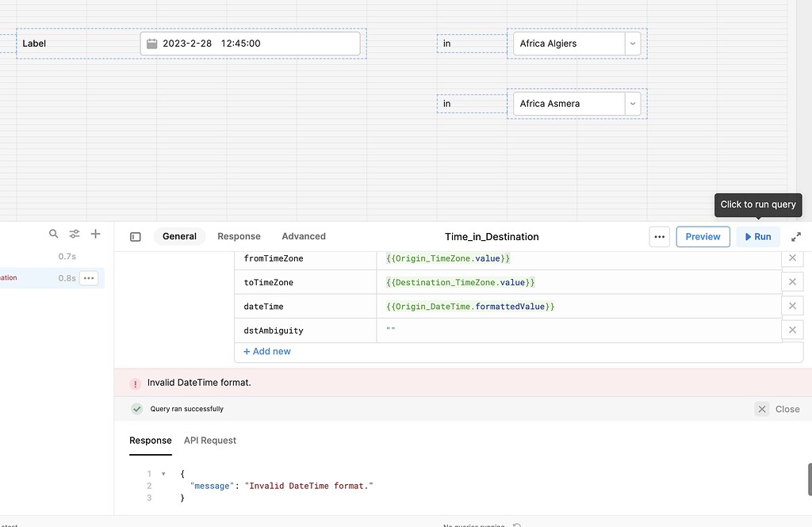Image resolution: width=812 pixels, height=527 pixels.
Task: Remove the fromTimeZone parameter row
Action: pyautogui.click(x=792, y=258)
